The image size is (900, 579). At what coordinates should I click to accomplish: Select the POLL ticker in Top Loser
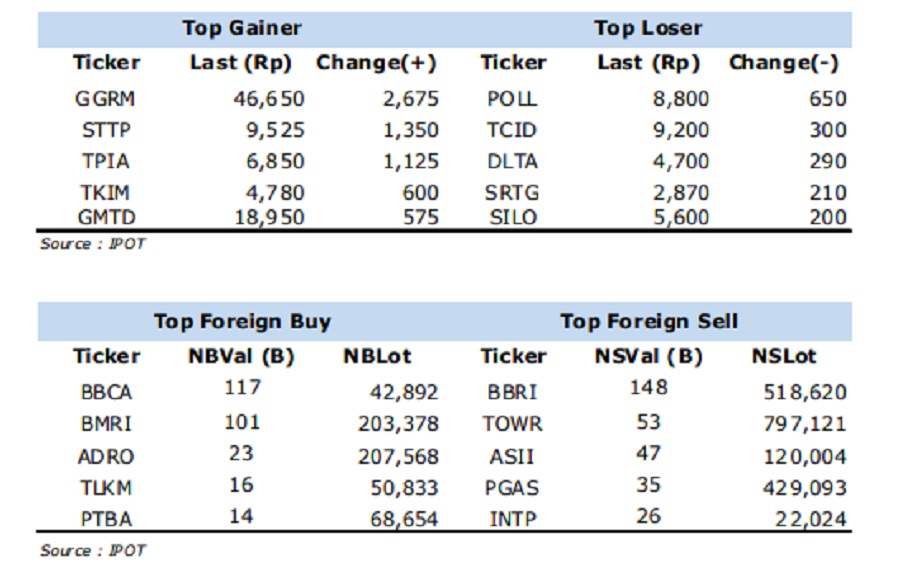coord(513,99)
